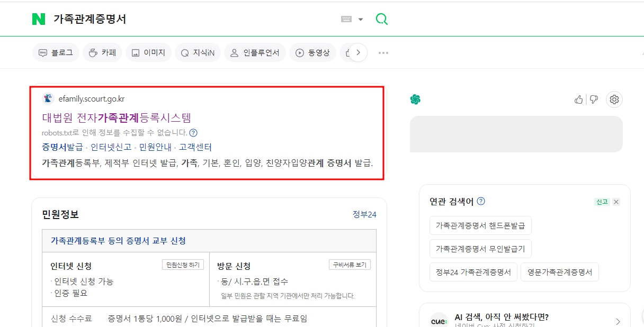The image size is (644, 327).
Task: Search 영문가족관계증명서 related keyword
Action: 560,272
